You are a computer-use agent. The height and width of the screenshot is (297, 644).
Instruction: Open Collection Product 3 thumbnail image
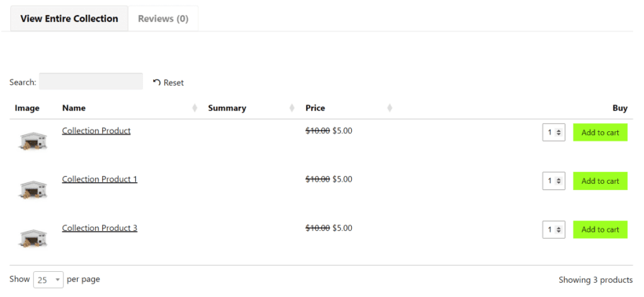click(33, 238)
